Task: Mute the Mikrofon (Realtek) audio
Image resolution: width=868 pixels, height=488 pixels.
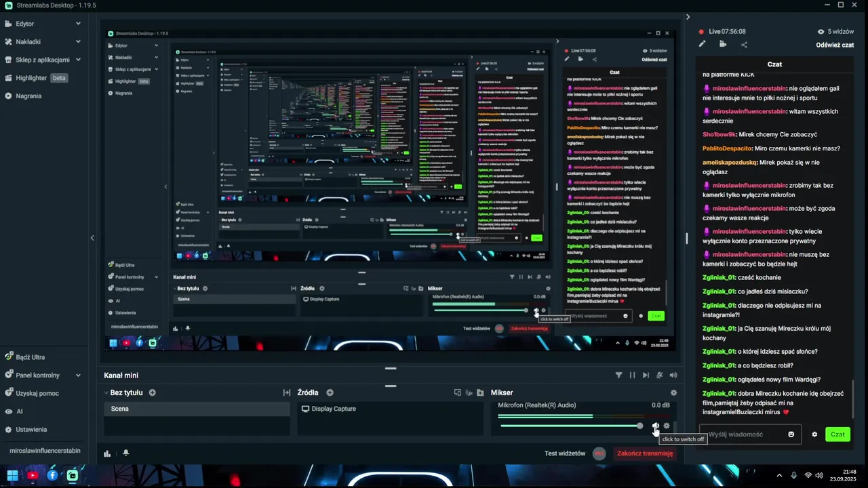Action: coord(655,426)
